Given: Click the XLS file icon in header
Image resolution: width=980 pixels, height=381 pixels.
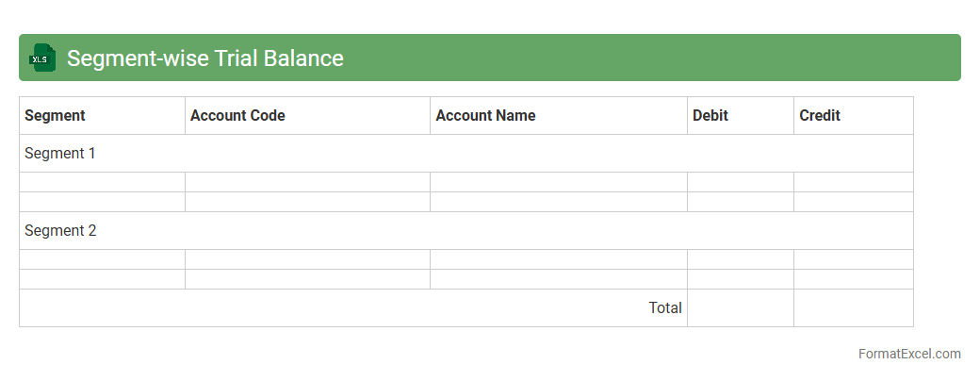Looking at the screenshot, I should pyautogui.click(x=42, y=58).
